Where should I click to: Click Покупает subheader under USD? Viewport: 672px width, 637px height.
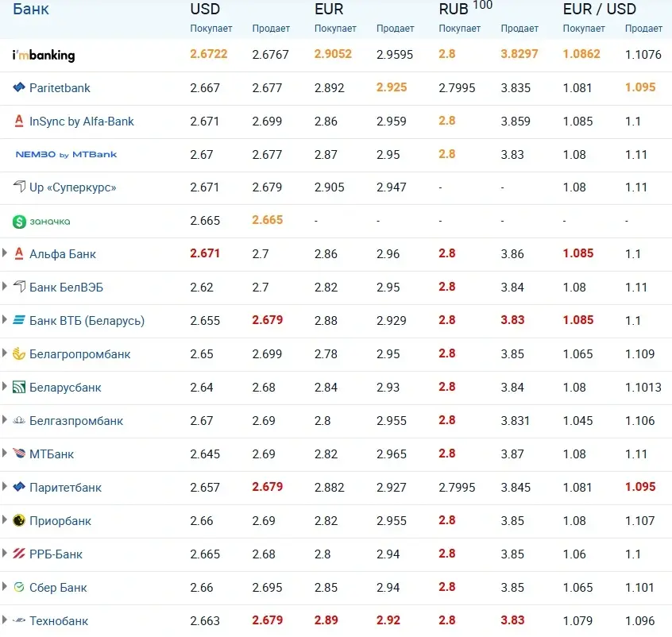(210, 29)
